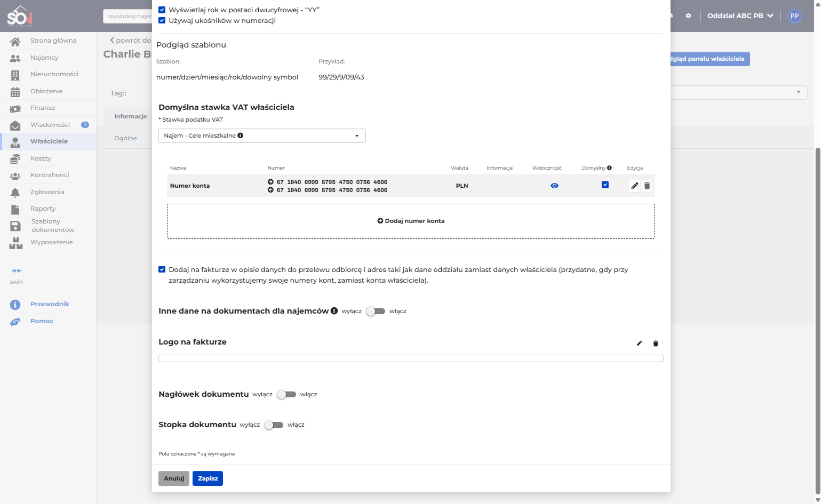Viewport: 822px width, 504px height.
Task: Delete the Numer konta row via trash icon
Action: (647, 186)
